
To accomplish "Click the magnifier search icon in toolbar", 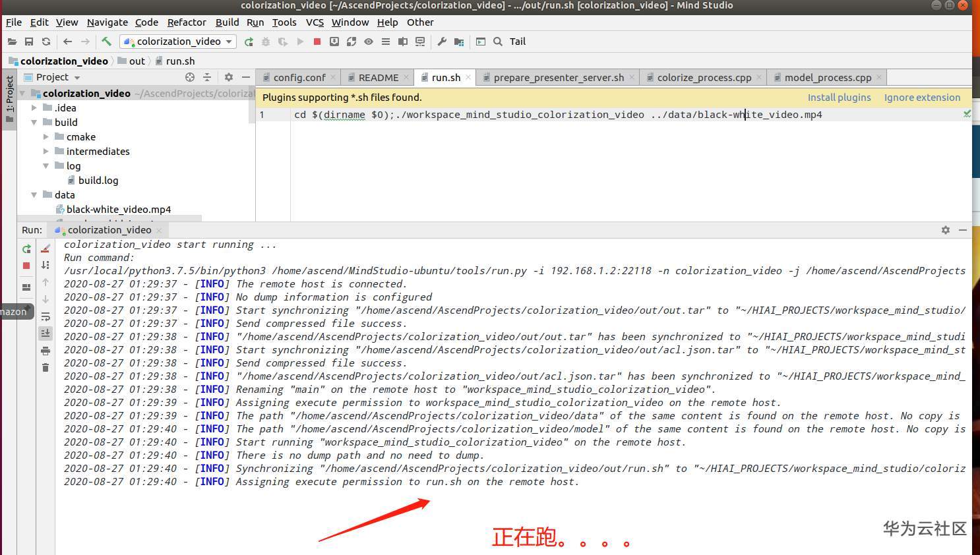I will pos(498,42).
